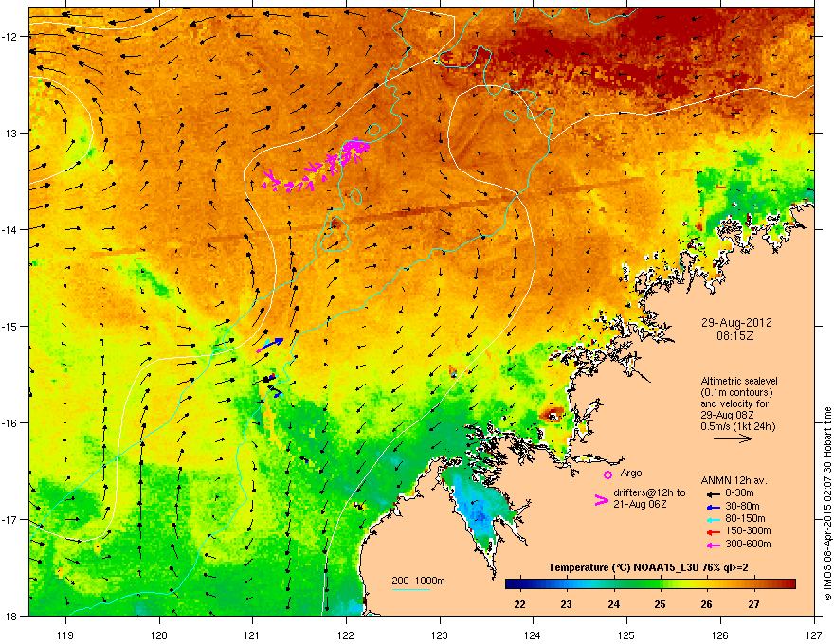
Task: Click the magenta drifter track cluster on map
Action: coord(317,167)
